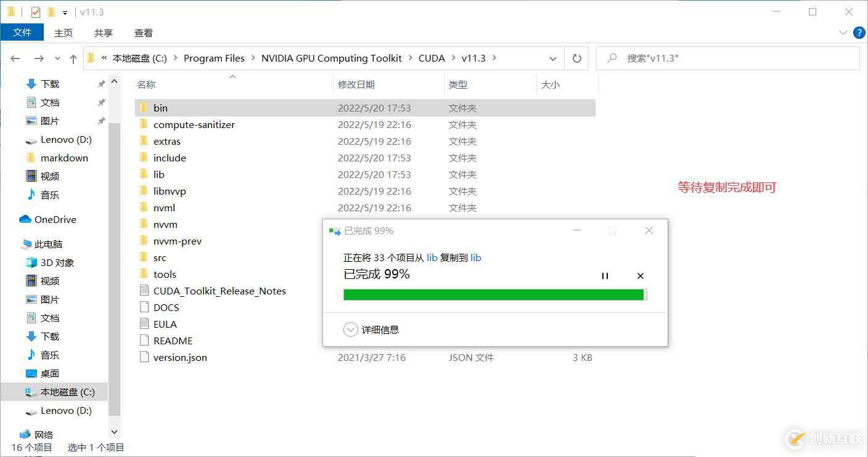The width and height of the screenshot is (868, 457).
Task: Sort by the 大小 column header
Action: point(567,84)
